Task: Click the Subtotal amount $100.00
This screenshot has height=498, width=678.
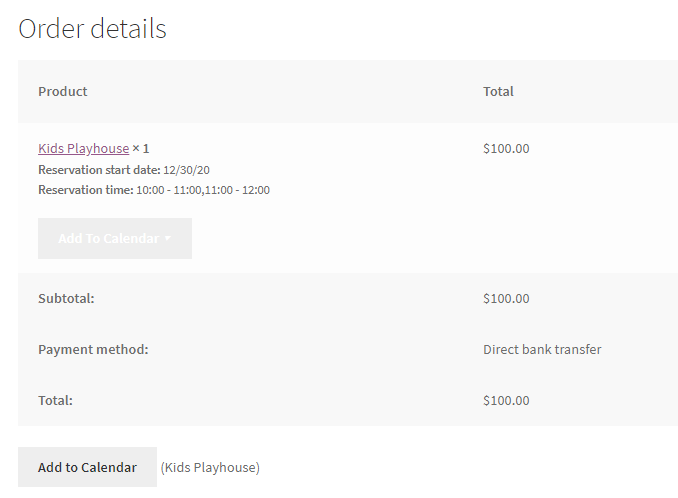Action: [506, 298]
